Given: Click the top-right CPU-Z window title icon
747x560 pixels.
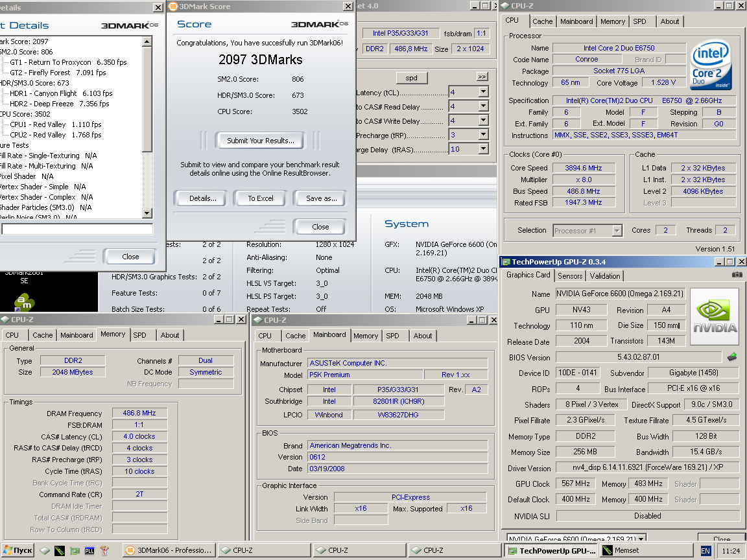Looking at the screenshot, I should point(505,6).
